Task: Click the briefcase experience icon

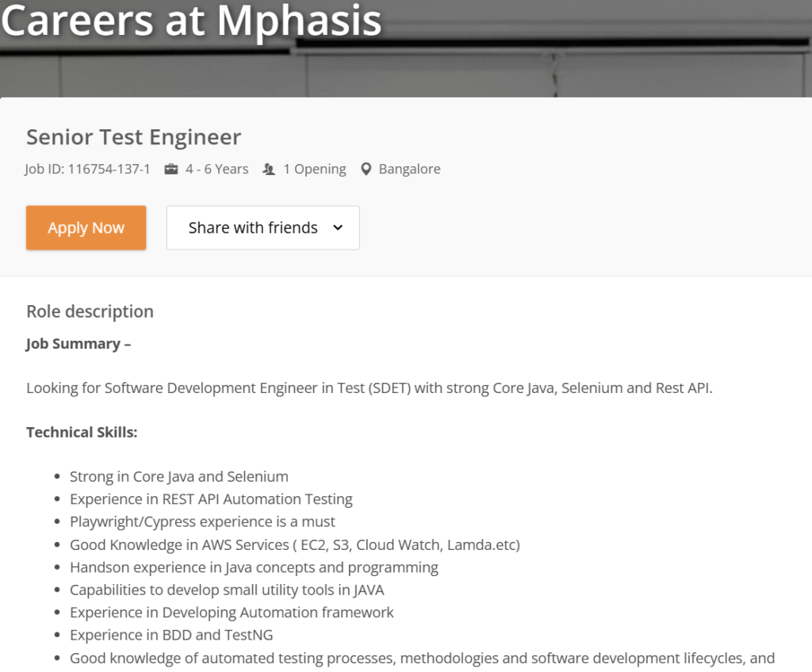Action: click(x=171, y=170)
